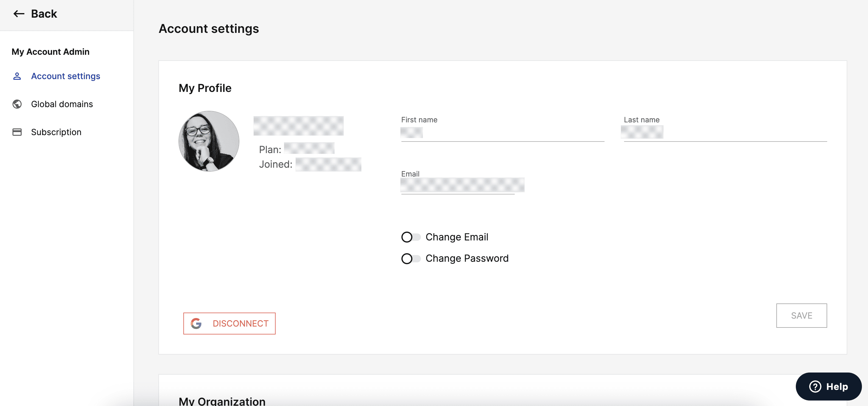868x406 pixels.
Task: Click the Subscription credit card icon
Action: (x=17, y=132)
